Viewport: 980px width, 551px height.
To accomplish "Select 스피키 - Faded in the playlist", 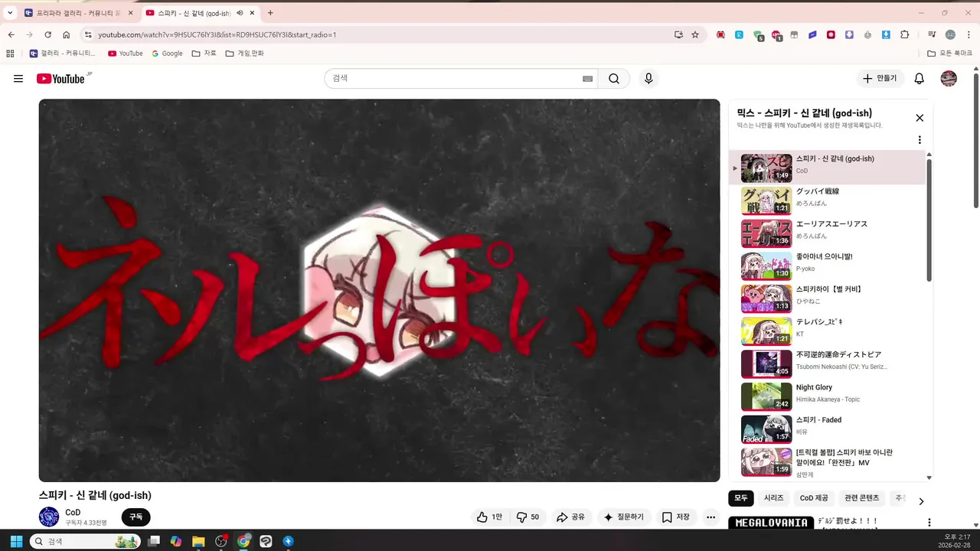I will (827, 429).
